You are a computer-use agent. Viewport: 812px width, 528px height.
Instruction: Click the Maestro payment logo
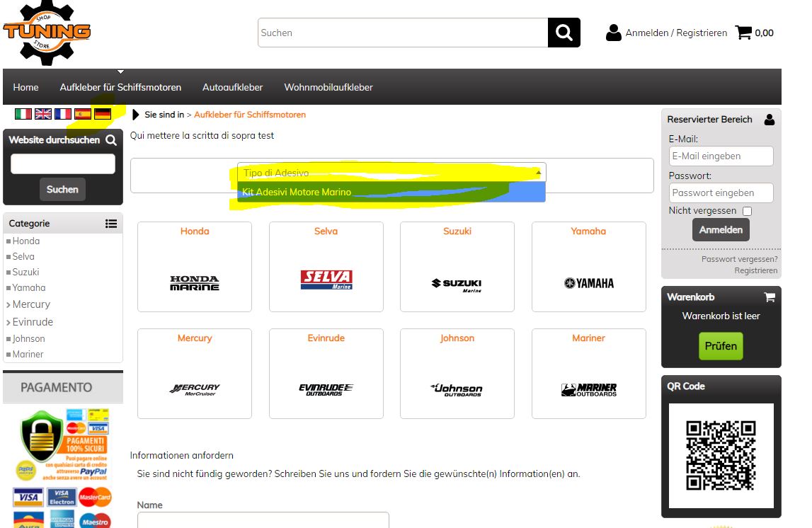click(95, 520)
